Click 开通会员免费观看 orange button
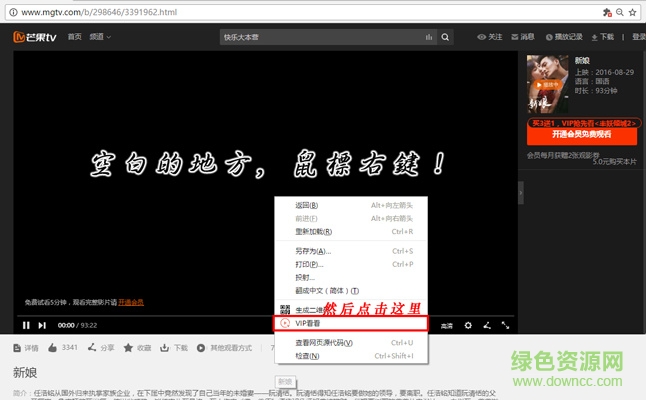646x400 pixels. pos(582,134)
